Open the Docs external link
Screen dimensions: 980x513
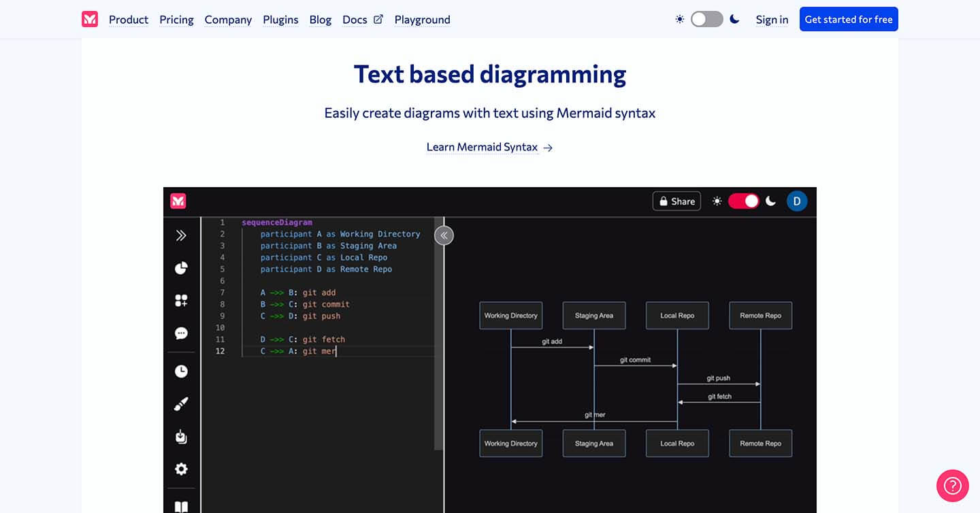click(363, 20)
